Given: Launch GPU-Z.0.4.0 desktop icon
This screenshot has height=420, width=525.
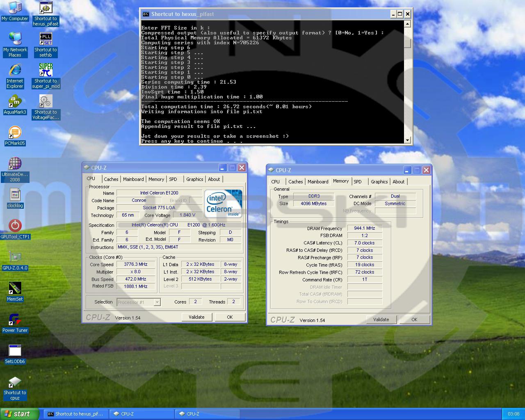Looking at the screenshot, I should [x=15, y=260].
